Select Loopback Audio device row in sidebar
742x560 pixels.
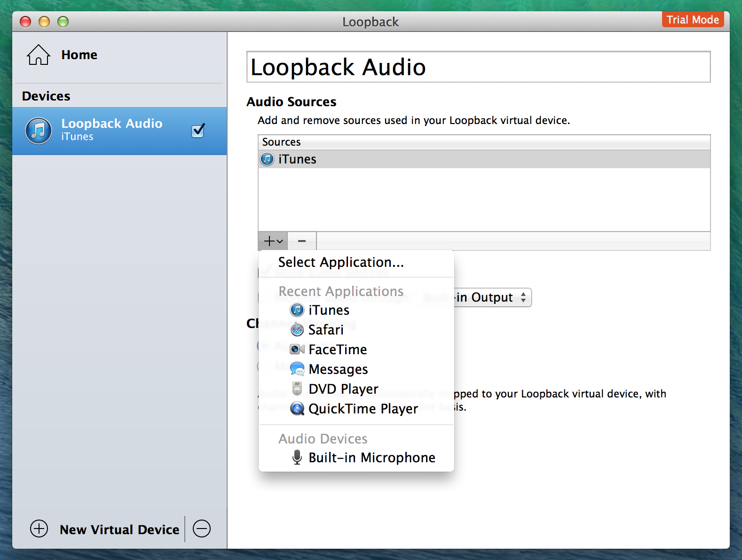click(119, 131)
